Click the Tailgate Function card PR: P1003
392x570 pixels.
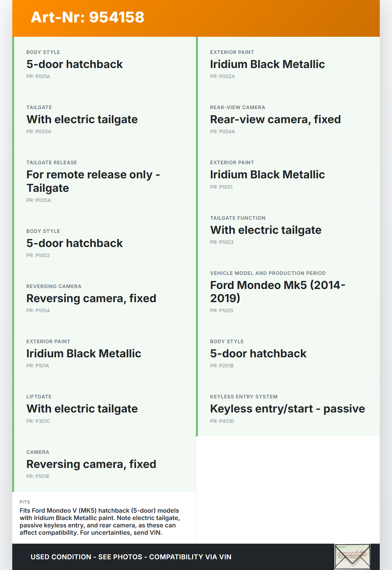(288, 230)
